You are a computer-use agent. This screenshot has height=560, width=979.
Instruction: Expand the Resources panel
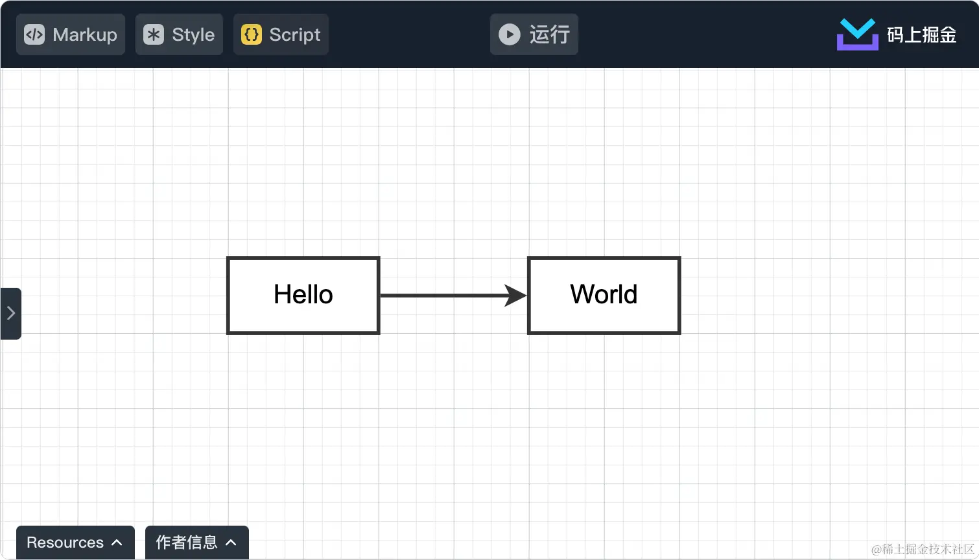click(75, 542)
